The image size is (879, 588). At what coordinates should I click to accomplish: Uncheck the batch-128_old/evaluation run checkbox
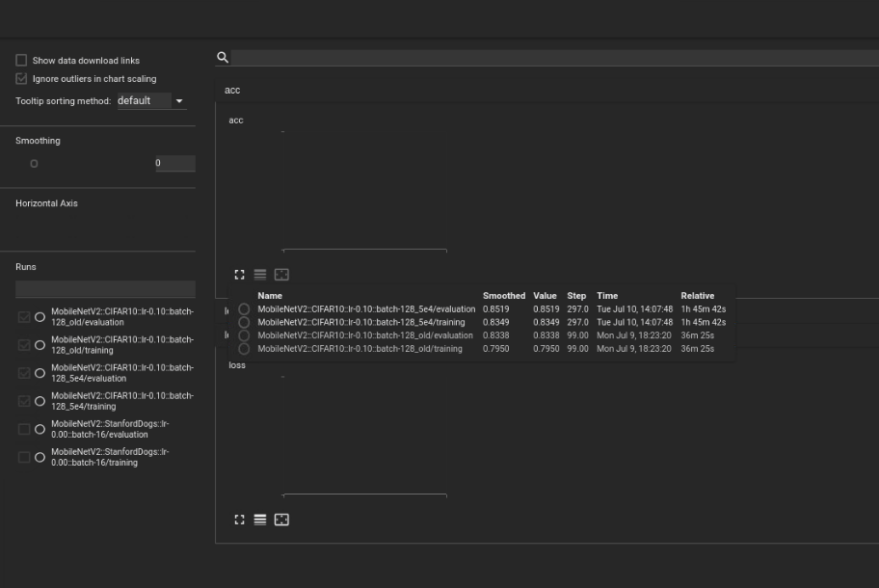(24, 317)
